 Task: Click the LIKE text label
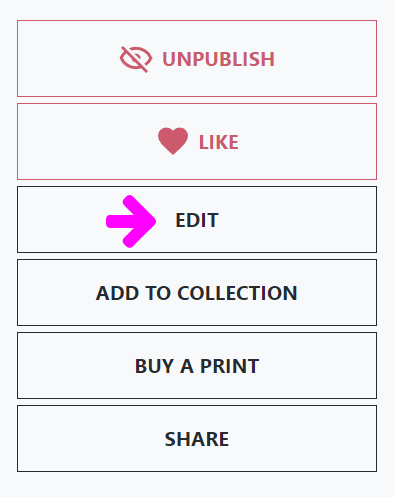(219, 142)
